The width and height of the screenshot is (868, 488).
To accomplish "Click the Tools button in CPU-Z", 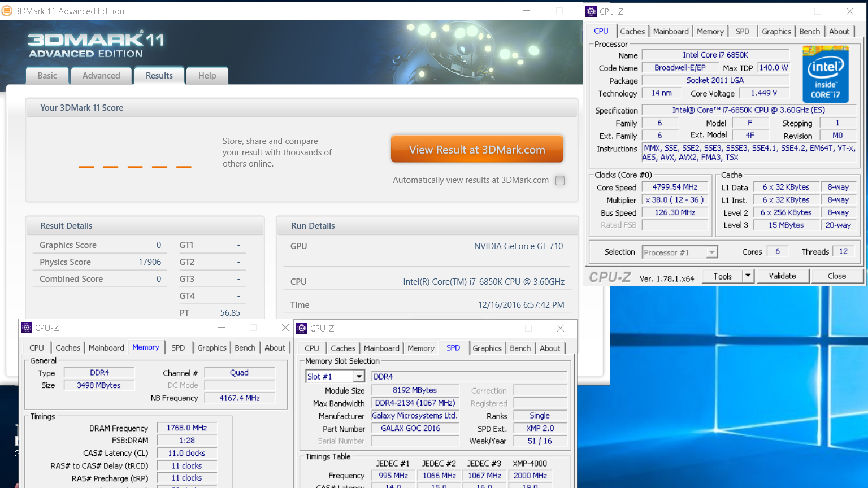I will (722, 276).
